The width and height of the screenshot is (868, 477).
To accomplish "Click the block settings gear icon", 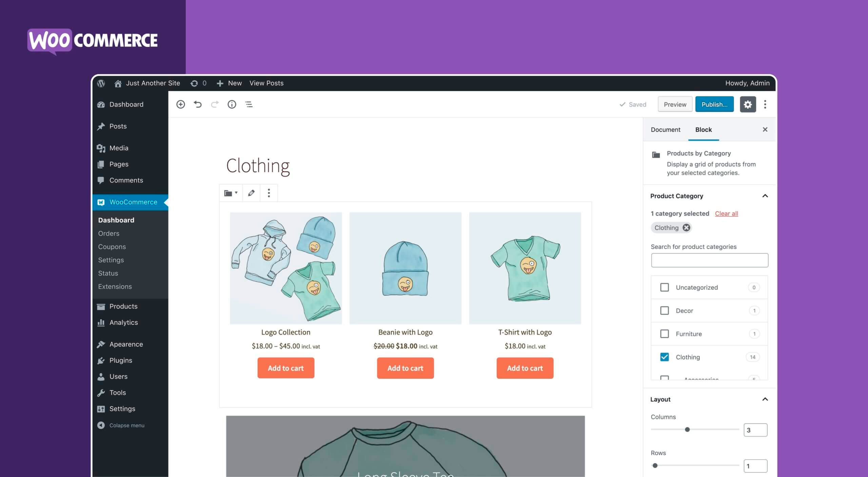I will click(x=748, y=104).
